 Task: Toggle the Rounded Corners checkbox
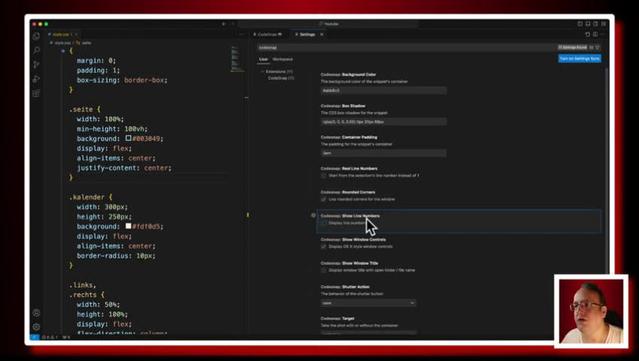[x=324, y=199]
